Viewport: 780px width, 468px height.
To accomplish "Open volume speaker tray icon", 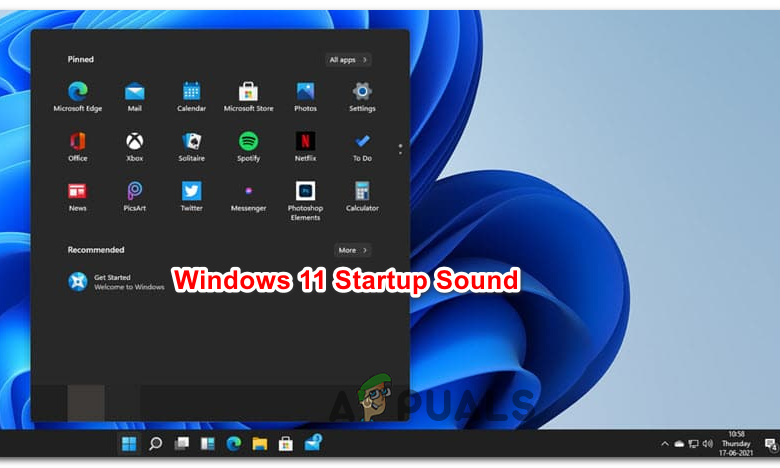I will pyautogui.click(x=708, y=443).
